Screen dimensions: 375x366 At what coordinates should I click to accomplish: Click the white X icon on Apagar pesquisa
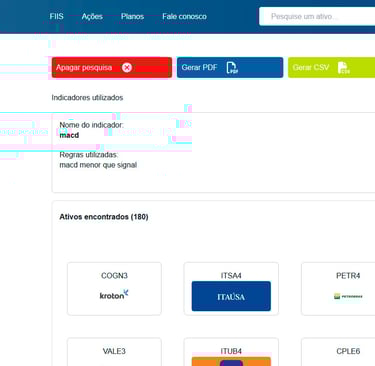point(127,68)
